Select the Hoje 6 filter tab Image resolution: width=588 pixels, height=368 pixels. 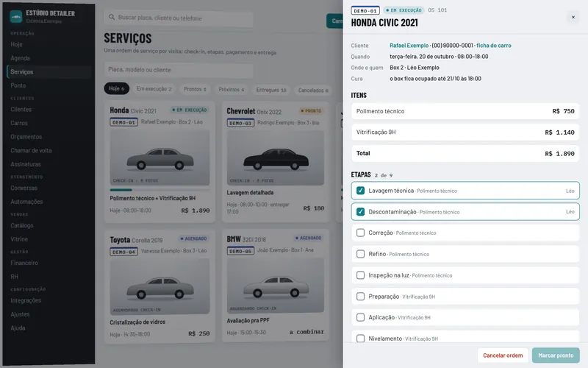[117, 88]
